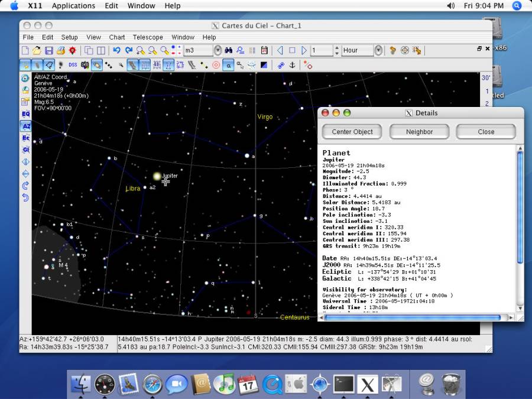Click the time step number field
Image resolution: width=532 pixels, height=399 pixels.
point(322,51)
